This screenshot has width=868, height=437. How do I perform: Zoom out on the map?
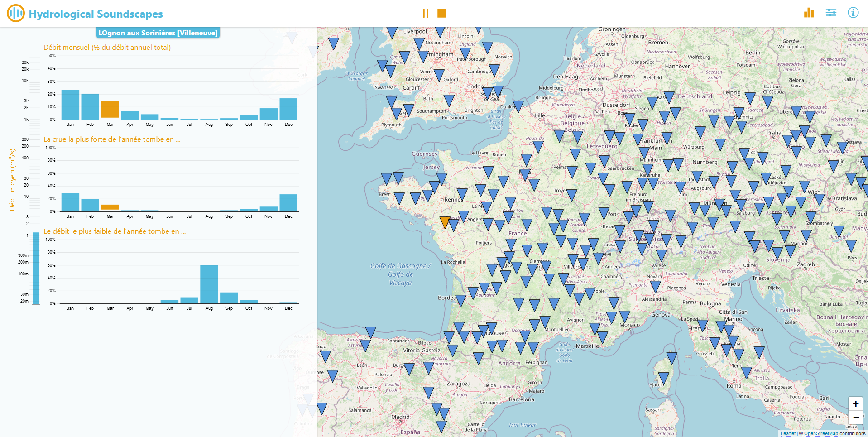click(x=855, y=417)
